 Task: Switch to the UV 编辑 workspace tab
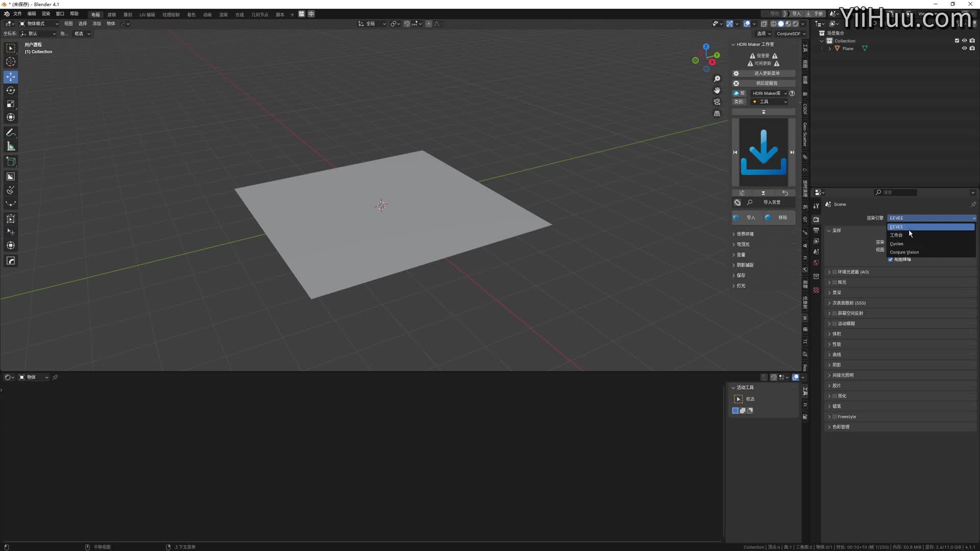coord(147,14)
